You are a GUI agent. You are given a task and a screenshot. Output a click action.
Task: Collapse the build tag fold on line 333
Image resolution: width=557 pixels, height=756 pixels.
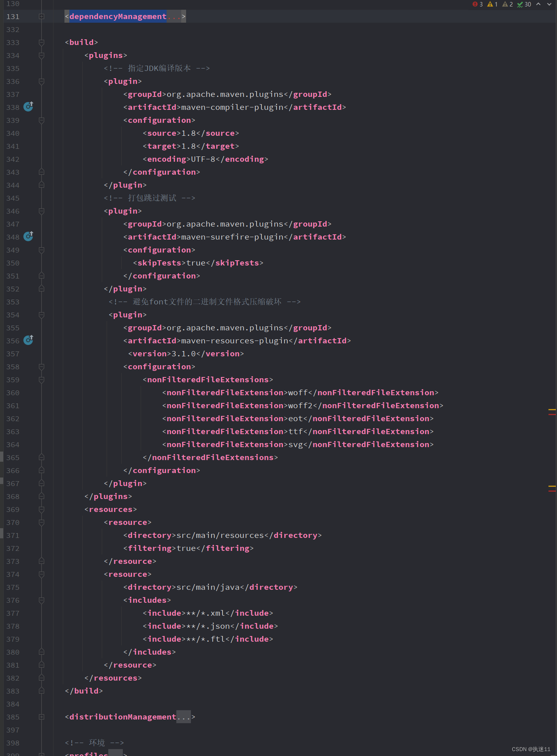tap(41, 43)
